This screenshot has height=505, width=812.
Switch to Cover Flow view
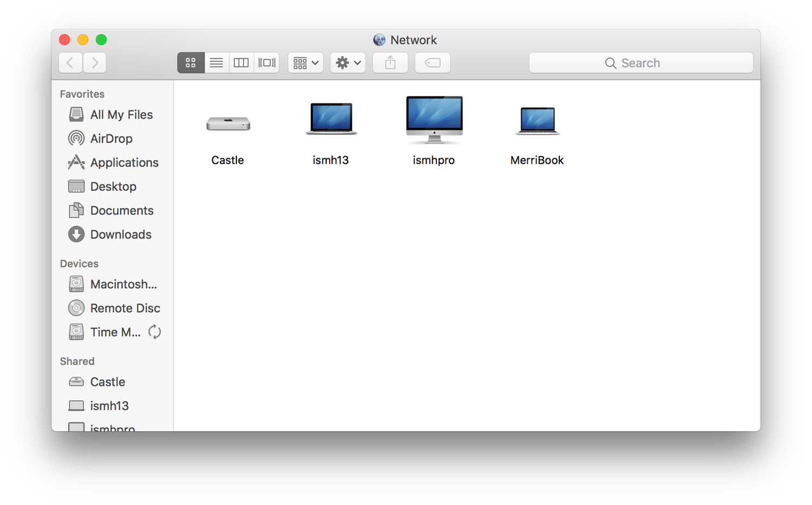pos(266,63)
